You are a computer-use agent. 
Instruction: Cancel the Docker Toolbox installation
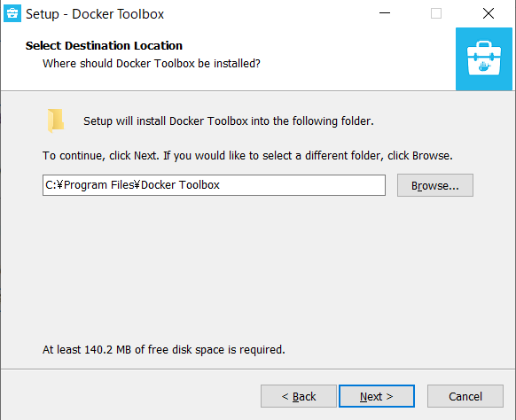tap(465, 396)
